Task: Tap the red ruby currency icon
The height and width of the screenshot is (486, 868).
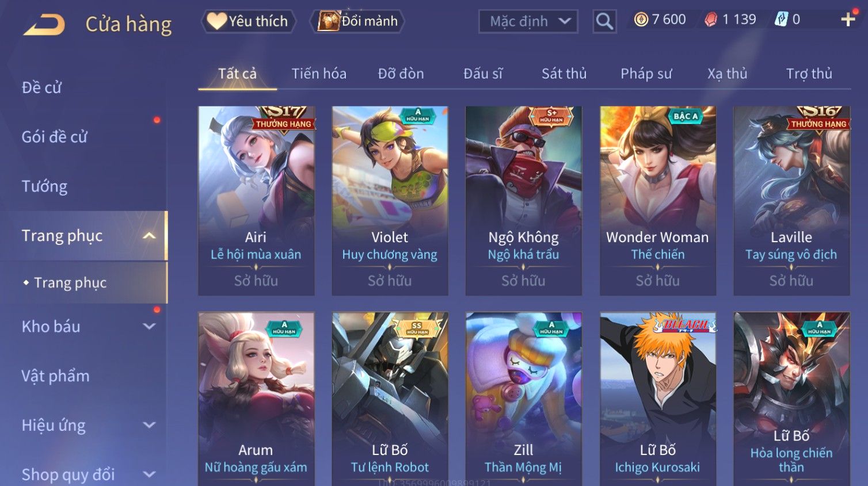Action: tap(711, 20)
